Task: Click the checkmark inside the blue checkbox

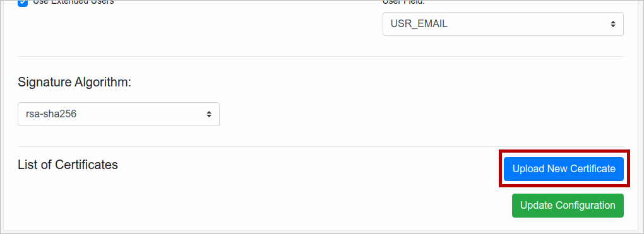Action: [x=23, y=3]
